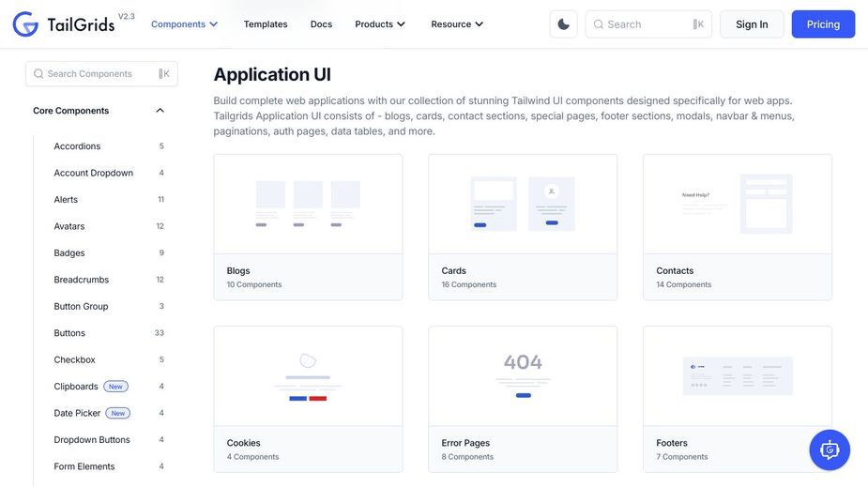Viewport: 868px width, 488px height.
Task: Click the Cards title text
Action: pos(453,271)
